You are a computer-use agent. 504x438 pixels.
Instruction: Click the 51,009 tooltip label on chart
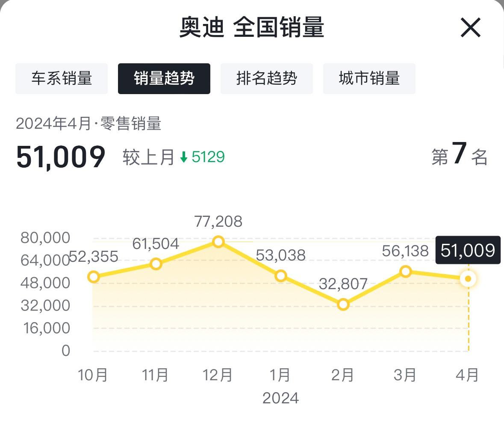click(x=468, y=250)
